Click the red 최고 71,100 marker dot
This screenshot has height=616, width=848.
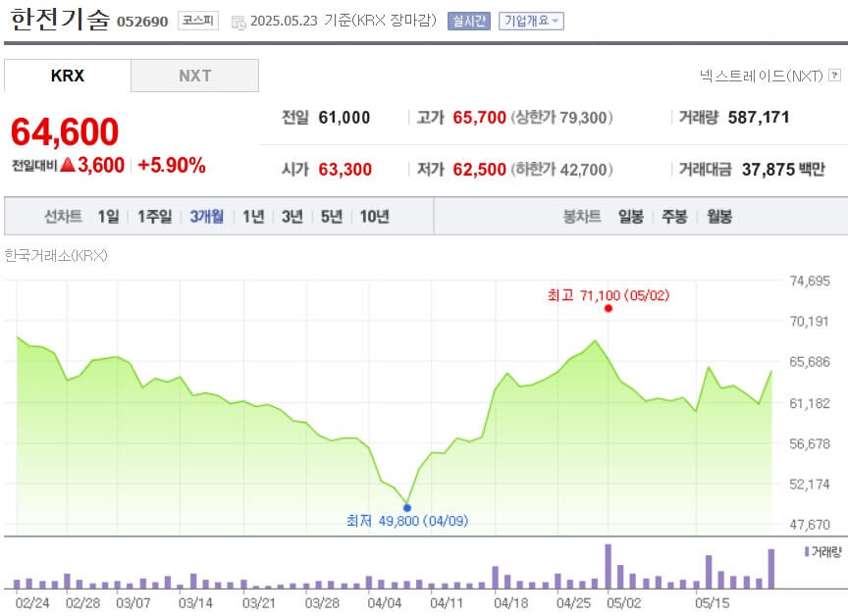609,308
